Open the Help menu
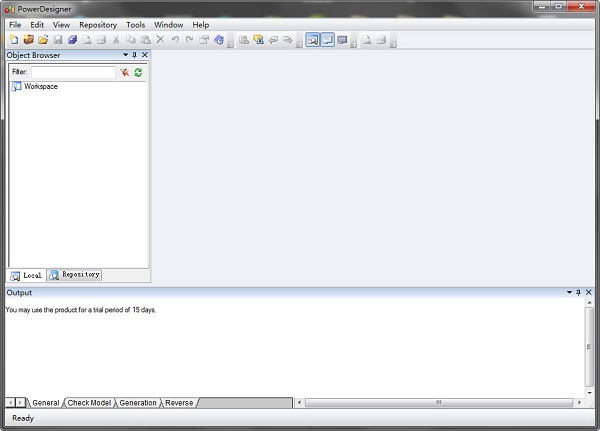The image size is (600, 431). tap(201, 25)
